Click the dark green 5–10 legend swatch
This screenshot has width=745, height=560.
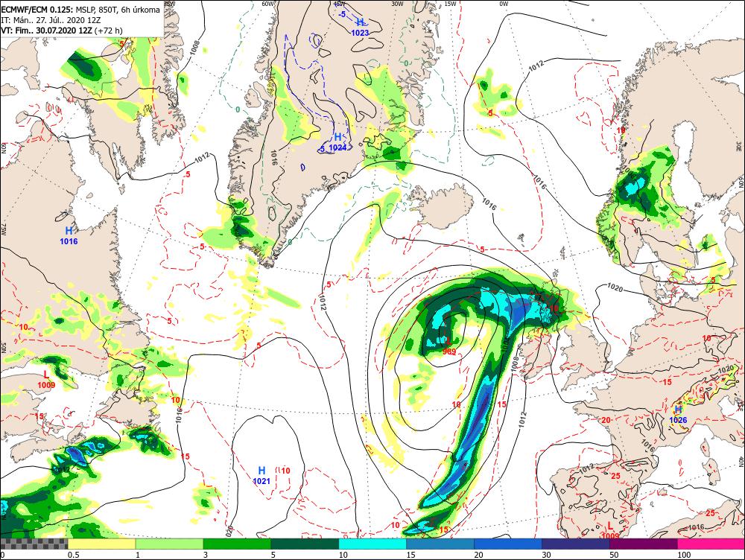click(x=305, y=544)
